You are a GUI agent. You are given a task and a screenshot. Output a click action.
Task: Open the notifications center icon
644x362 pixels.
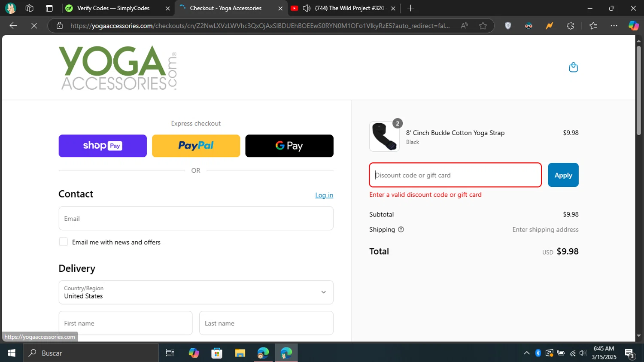630,354
